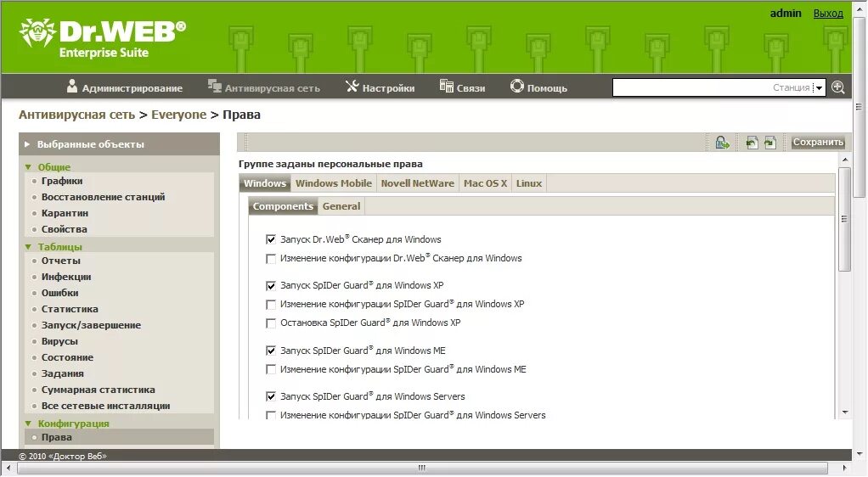Open Администрирование menu
The image size is (868, 477).
click(x=132, y=88)
